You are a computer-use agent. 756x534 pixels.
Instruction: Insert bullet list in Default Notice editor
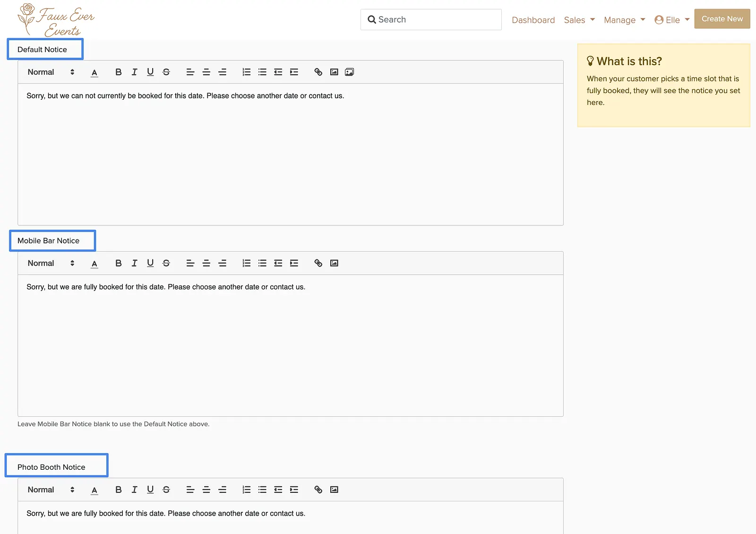click(x=263, y=72)
